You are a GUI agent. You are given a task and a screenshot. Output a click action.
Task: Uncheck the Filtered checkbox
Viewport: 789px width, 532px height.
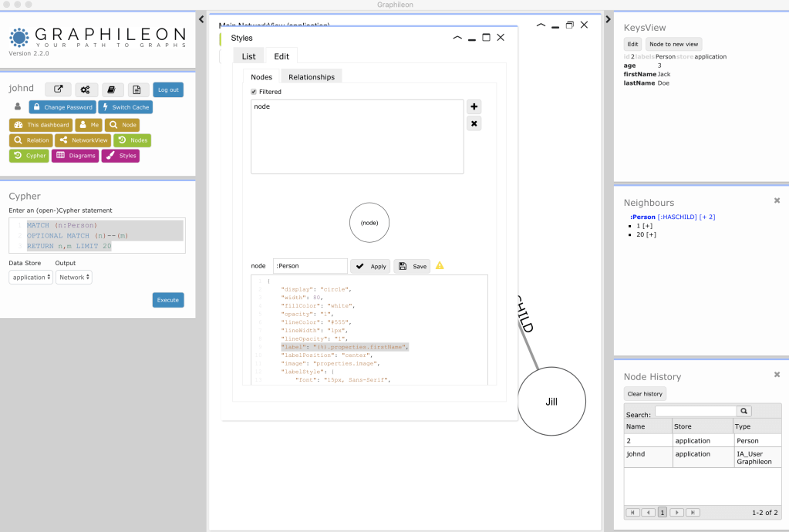point(255,92)
